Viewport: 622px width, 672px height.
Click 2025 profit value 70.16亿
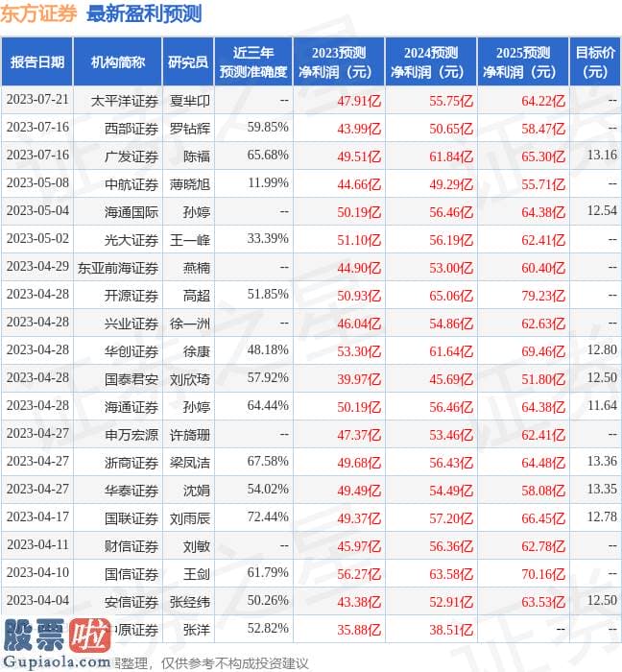(543, 574)
